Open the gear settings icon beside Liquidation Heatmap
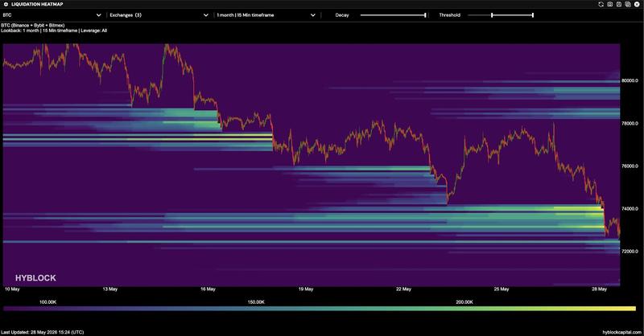This screenshot has width=644, height=336. tap(6, 4)
